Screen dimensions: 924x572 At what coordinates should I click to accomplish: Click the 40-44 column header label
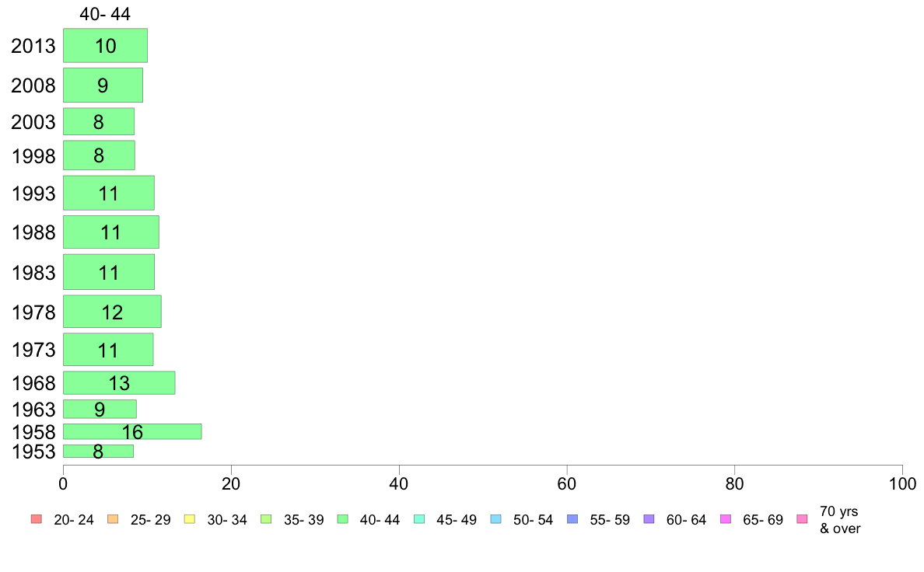(x=105, y=14)
